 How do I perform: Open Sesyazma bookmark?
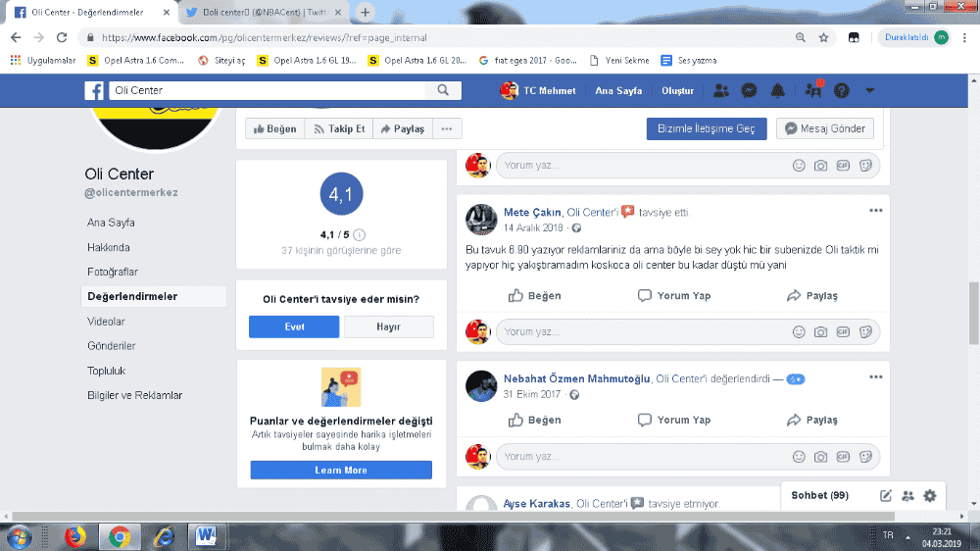click(689, 61)
